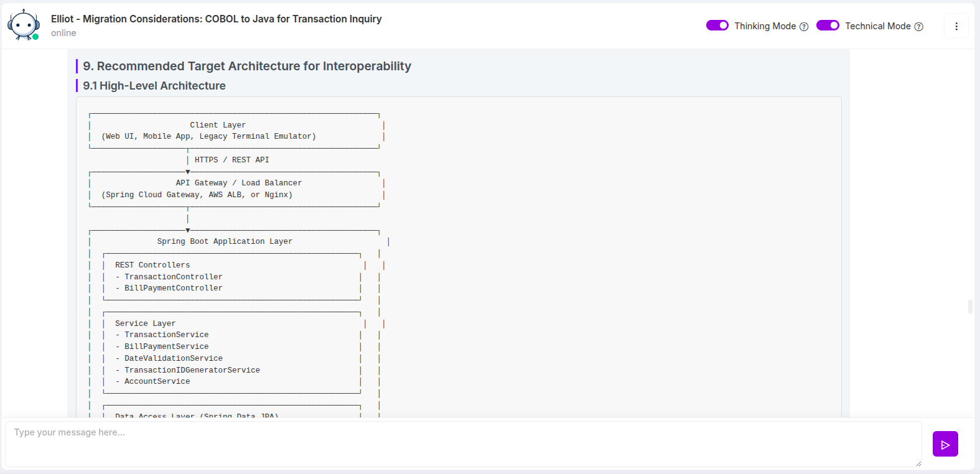Focus the message input field

464,444
